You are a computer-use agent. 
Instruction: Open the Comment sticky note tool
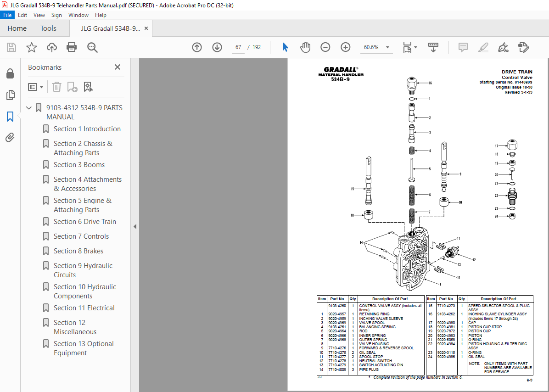pos(463,47)
